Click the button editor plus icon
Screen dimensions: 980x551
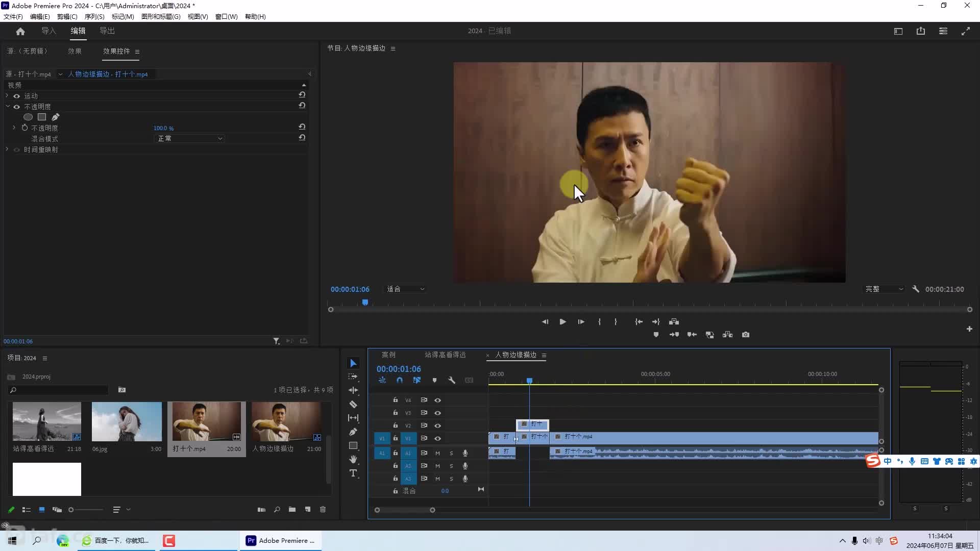tap(969, 329)
